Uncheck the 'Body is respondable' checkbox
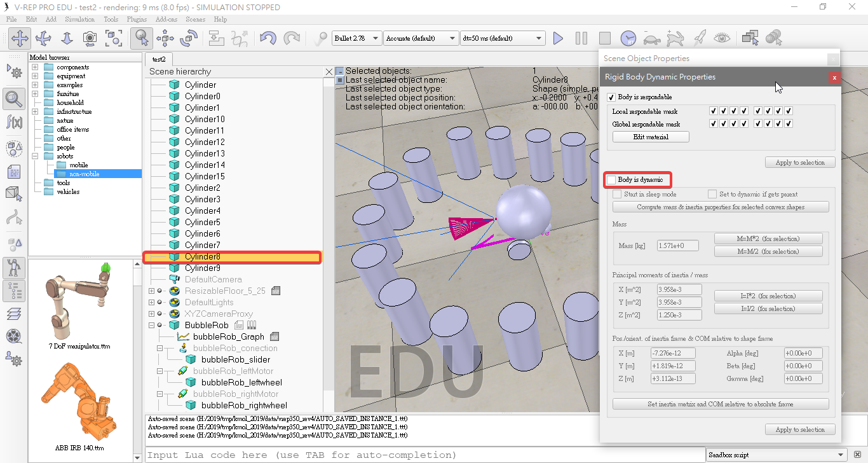Image resolution: width=868 pixels, height=463 pixels. [611, 97]
